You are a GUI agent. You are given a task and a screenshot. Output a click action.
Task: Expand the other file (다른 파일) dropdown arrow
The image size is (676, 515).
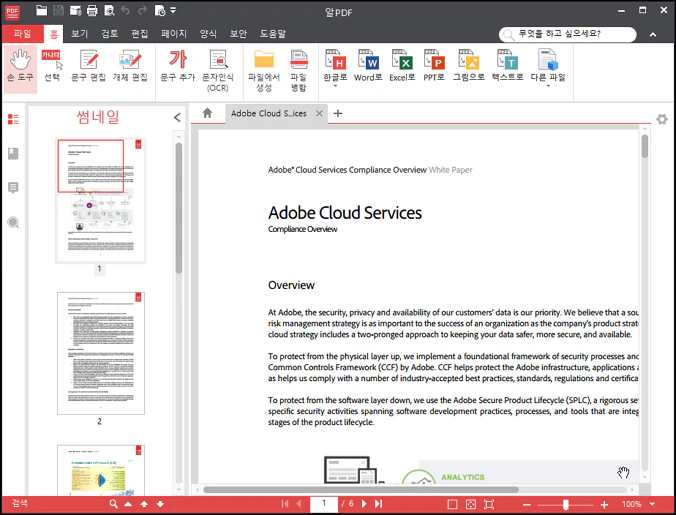coord(548,86)
